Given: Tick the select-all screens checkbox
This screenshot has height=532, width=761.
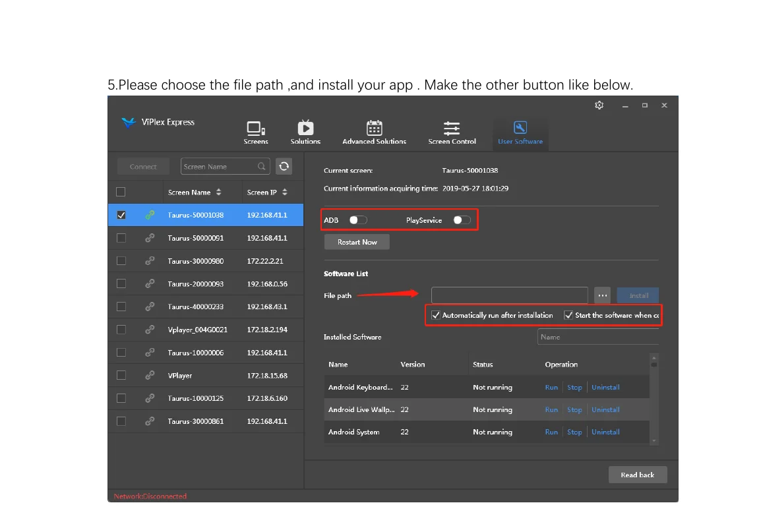Looking at the screenshot, I should (x=121, y=192).
